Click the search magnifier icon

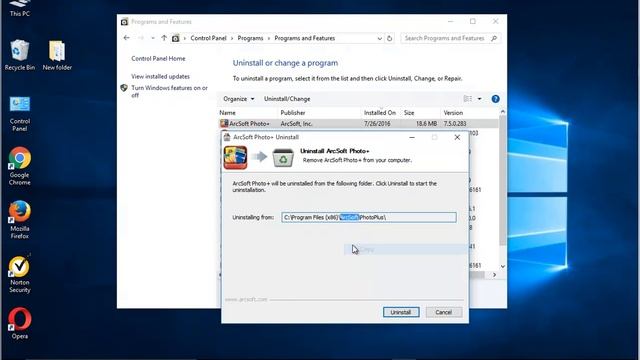click(494, 38)
